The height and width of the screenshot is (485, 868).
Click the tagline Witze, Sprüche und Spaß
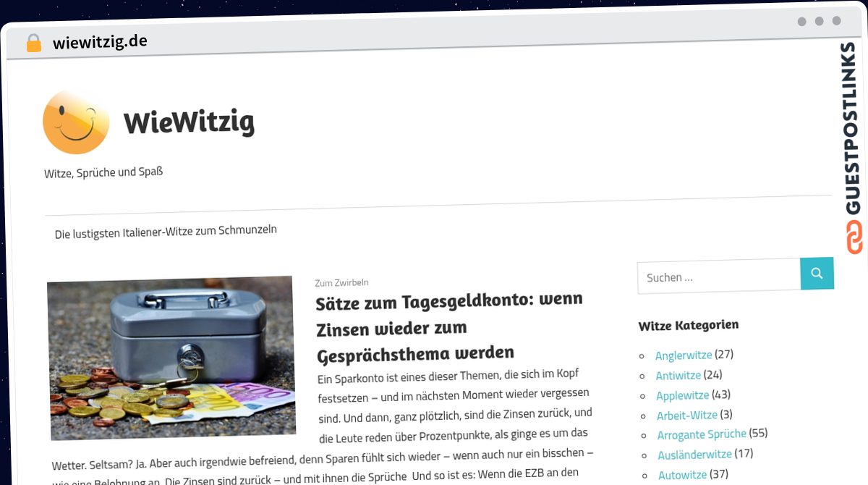click(103, 173)
